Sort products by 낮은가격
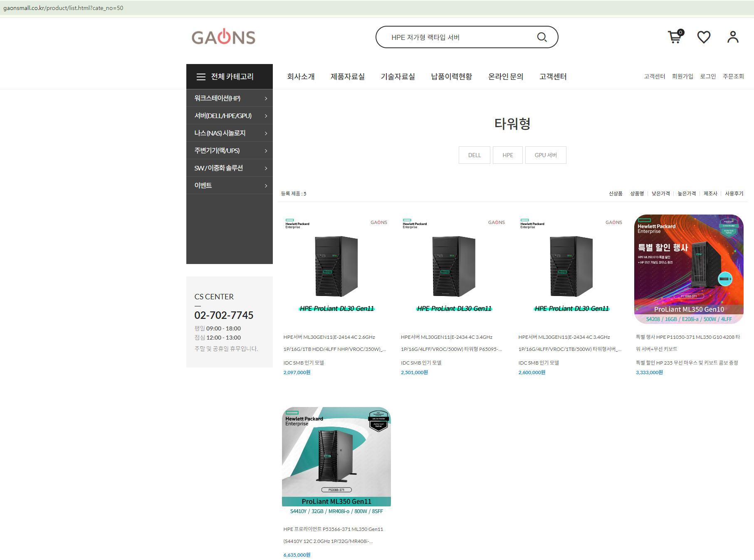This screenshot has width=754, height=560. (661, 194)
